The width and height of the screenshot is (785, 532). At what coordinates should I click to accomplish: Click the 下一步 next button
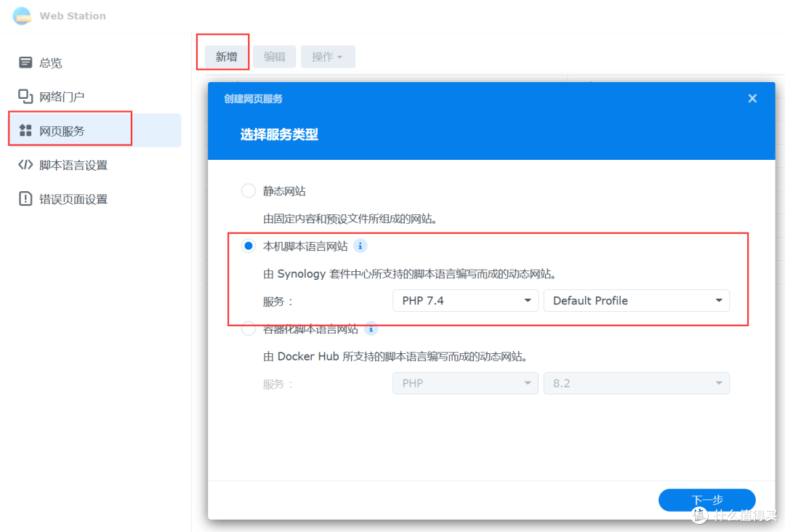click(706, 500)
